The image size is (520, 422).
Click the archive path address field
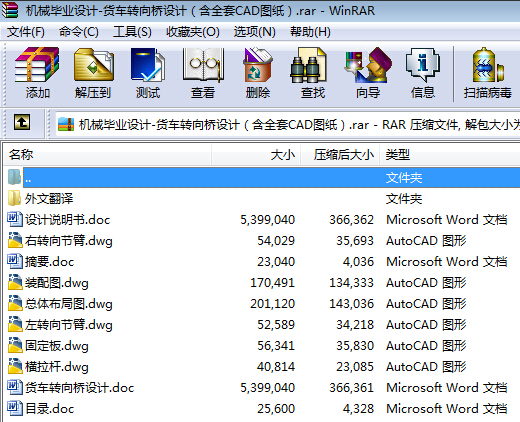click(x=288, y=125)
